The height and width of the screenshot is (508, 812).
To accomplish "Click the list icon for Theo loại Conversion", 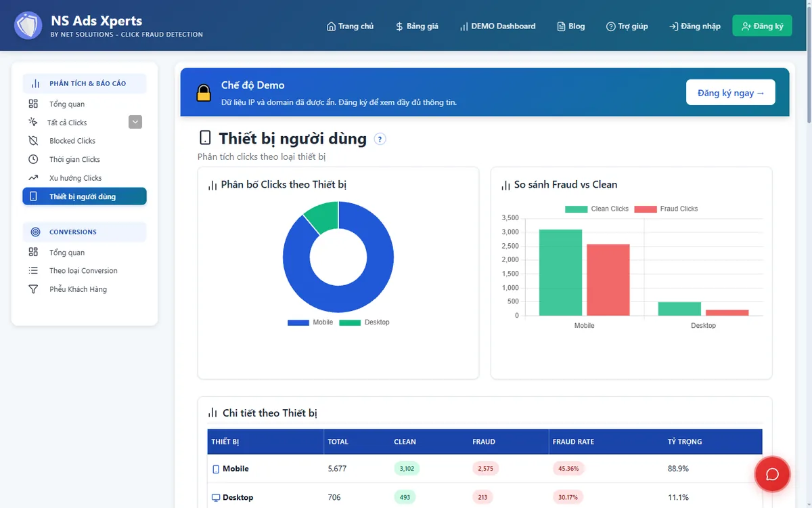I will (x=33, y=270).
